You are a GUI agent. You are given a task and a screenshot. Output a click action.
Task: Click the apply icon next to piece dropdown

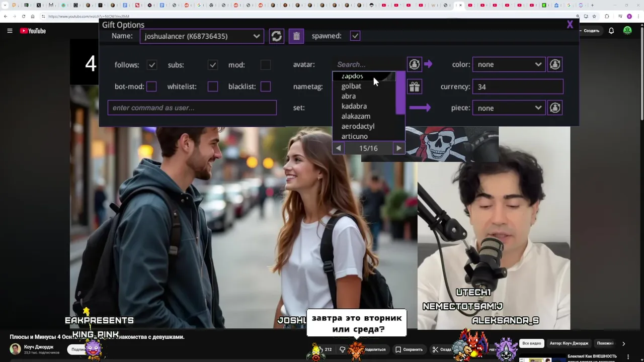tap(554, 108)
